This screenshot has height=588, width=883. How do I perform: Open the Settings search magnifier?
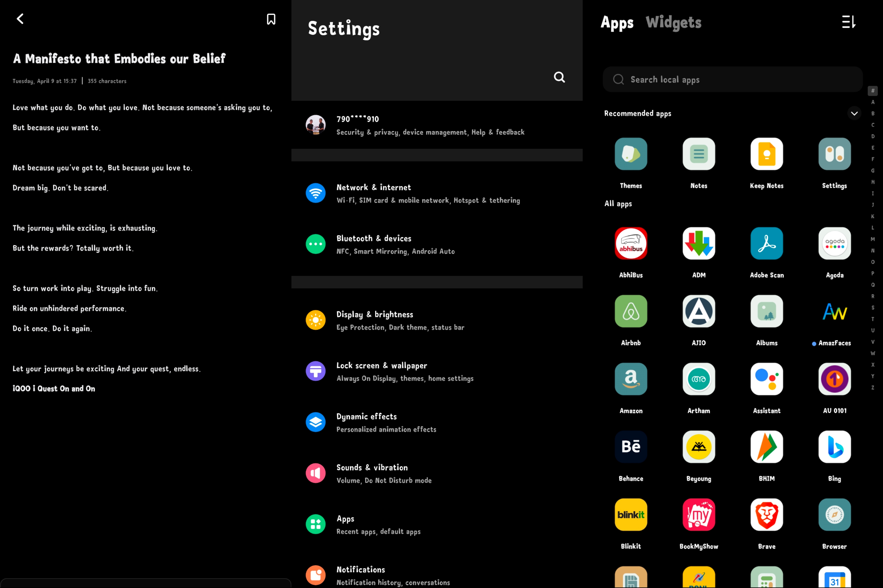[559, 77]
